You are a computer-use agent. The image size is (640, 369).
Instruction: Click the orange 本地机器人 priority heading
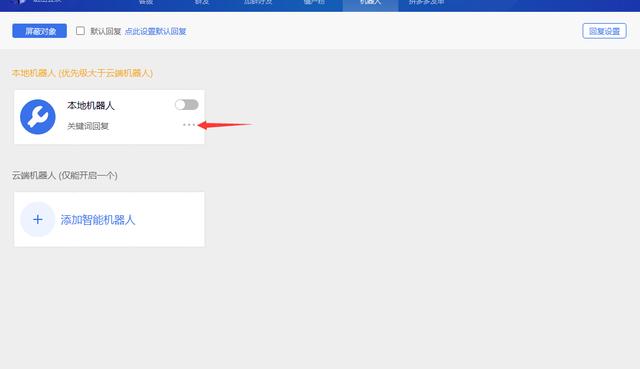[82, 73]
